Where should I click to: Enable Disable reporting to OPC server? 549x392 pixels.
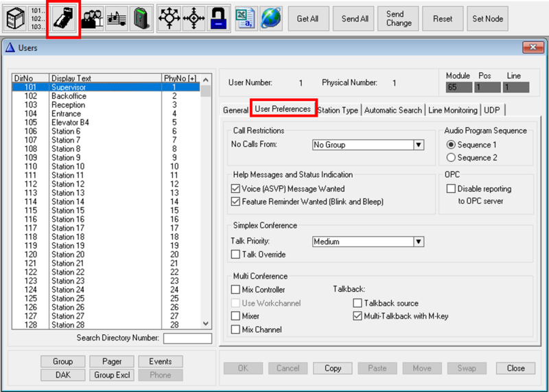(451, 189)
